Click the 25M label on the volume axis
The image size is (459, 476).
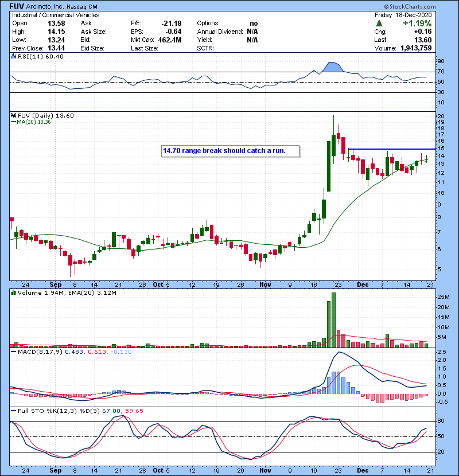pyautogui.click(x=443, y=297)
